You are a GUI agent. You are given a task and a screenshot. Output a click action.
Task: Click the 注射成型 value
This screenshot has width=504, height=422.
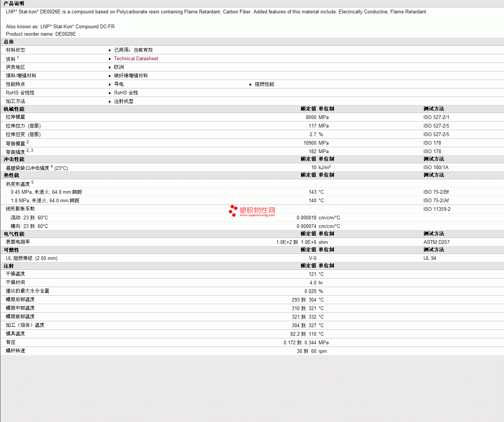tap(124, 101)
